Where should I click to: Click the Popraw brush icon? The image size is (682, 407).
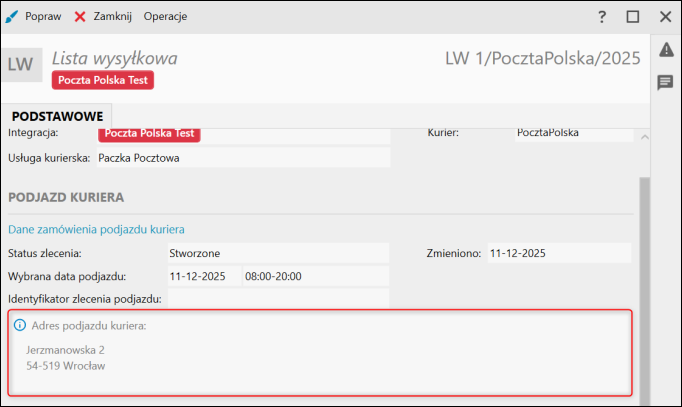11,17
